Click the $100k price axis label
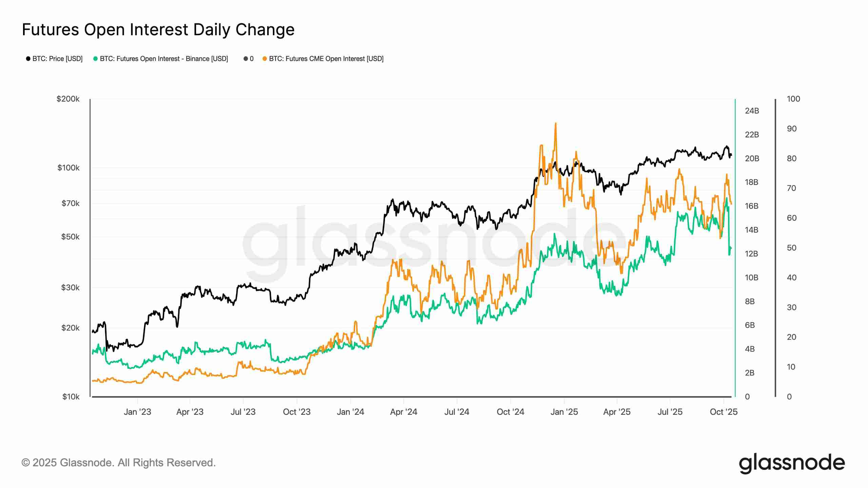Screen dimensions: 868x488 click(68, 168)
